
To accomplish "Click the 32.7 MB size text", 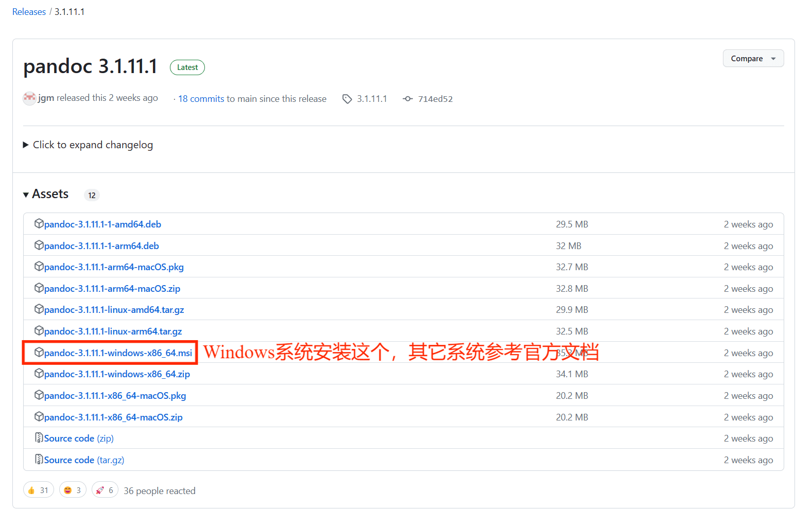I will coord(572,267).
